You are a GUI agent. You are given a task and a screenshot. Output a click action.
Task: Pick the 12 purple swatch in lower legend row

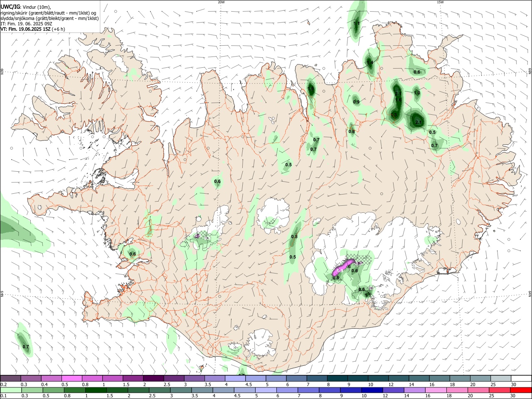[x=392, y=390]
